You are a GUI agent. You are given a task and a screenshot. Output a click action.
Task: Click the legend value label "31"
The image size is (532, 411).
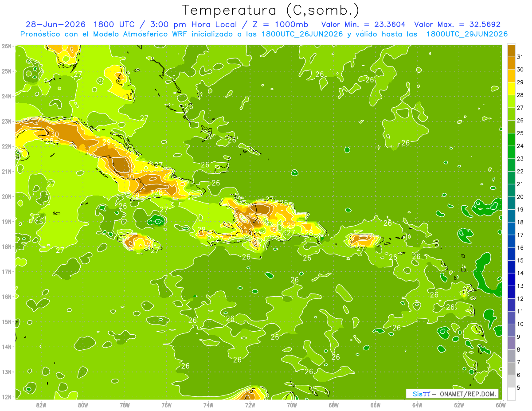click(520, 57)
